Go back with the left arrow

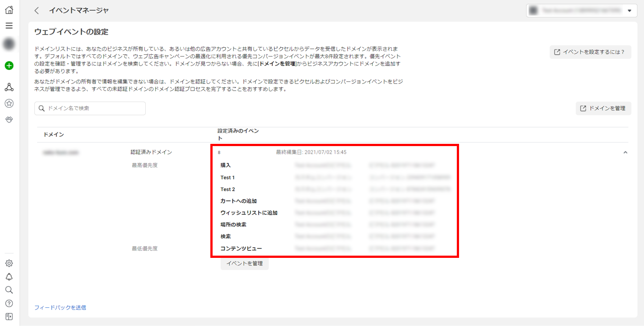click(37, 10)
